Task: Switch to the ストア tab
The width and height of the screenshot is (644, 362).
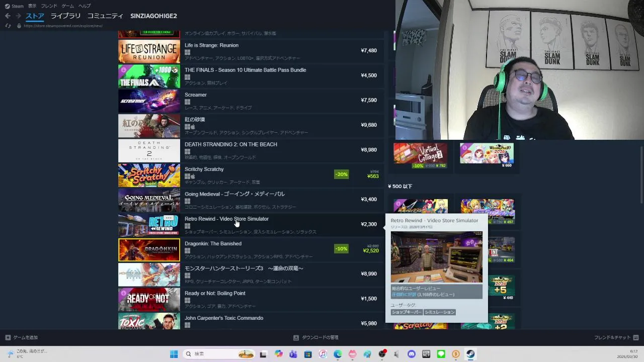Action: coord(35,16)
